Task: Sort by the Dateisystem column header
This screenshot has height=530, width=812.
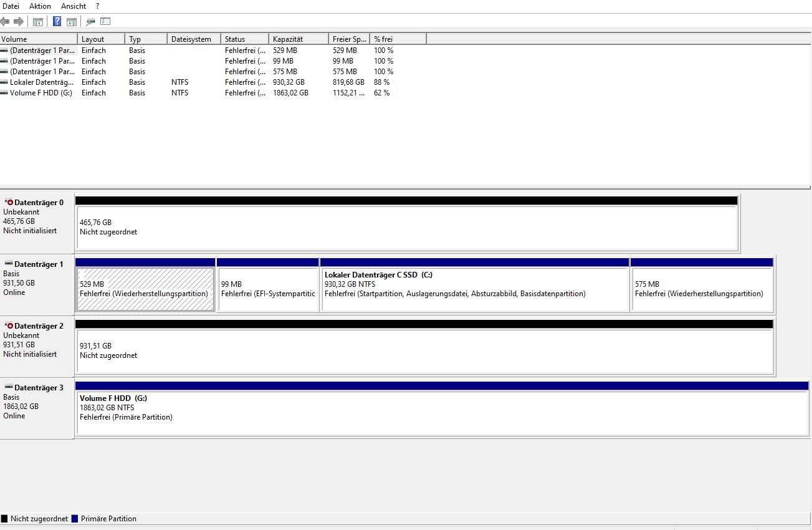Action: pos(194,39)
